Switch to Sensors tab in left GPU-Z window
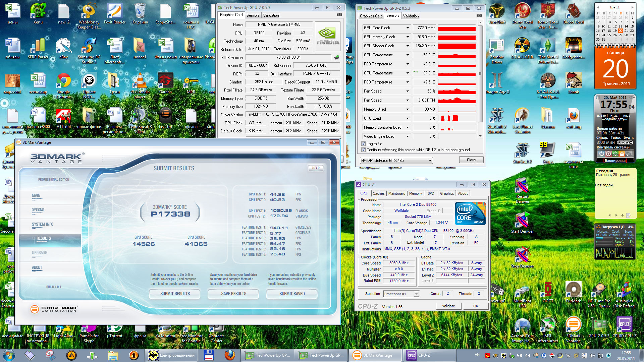644x362 pixels. click(x=253, y=15)
